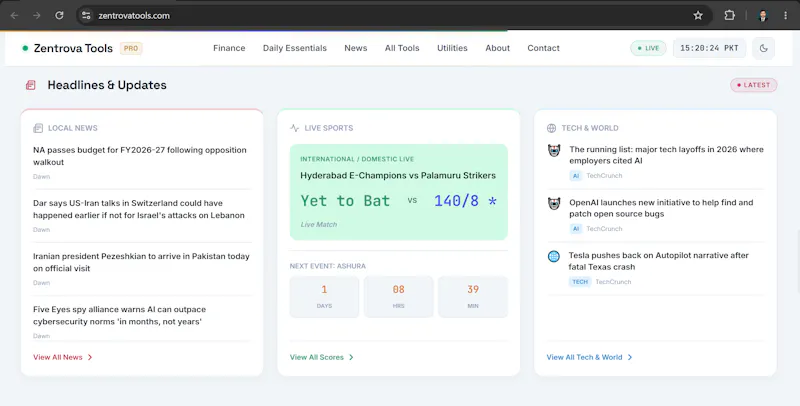This screenshot has height=406, width=800.
Task: Click the Headlines & Updates newspaper icon
Action: [31, 85]
